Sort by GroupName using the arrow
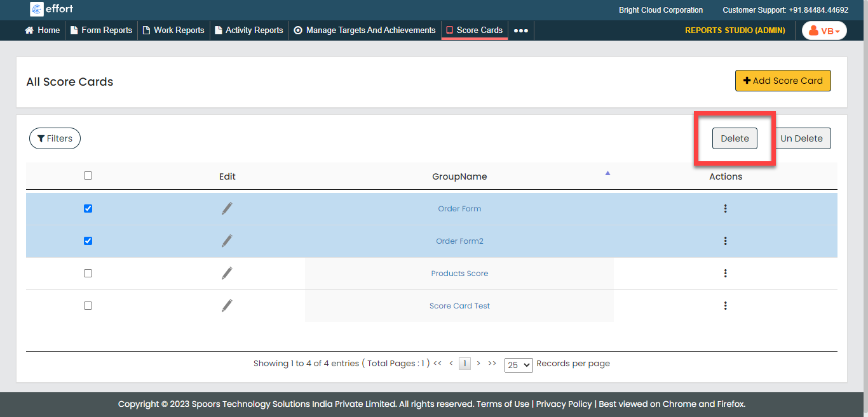868x417 pixels. tap(607, 173)
